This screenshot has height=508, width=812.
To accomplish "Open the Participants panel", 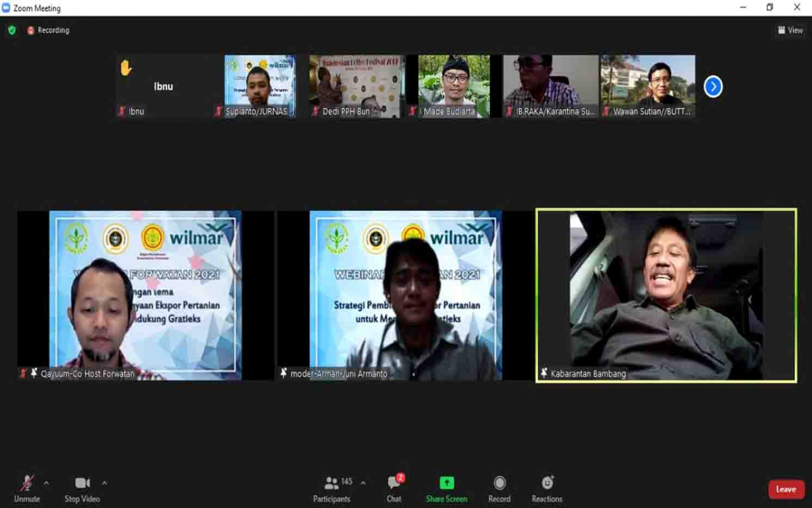I will click(332, 488).
